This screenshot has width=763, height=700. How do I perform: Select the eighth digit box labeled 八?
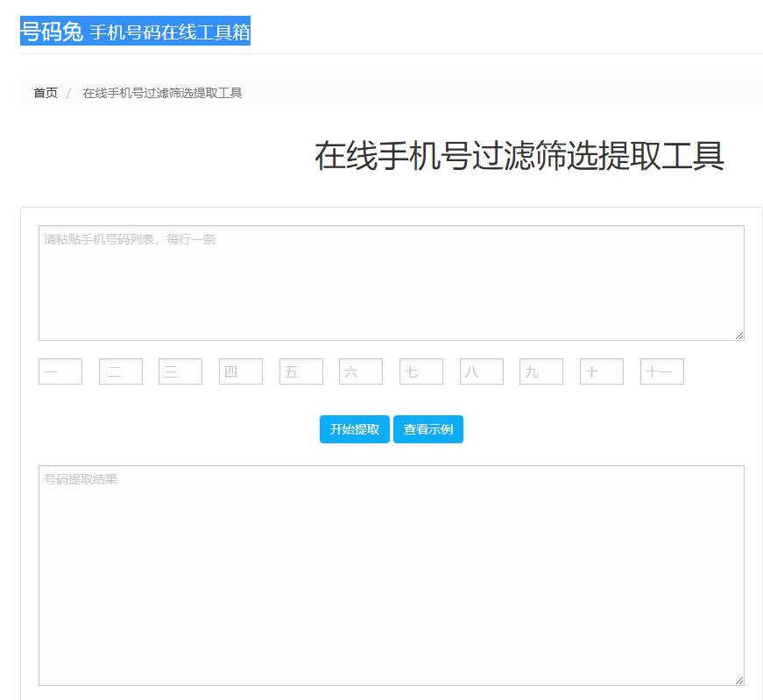(x=482, y=371)
